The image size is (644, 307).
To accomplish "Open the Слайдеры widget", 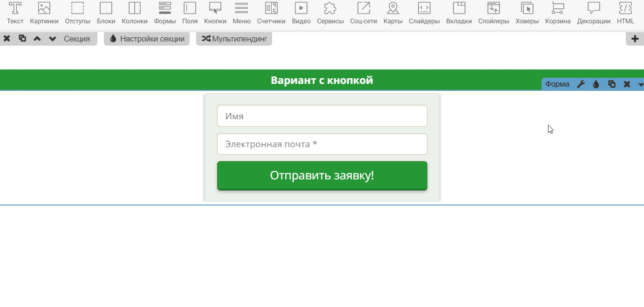I will (424, 13).
